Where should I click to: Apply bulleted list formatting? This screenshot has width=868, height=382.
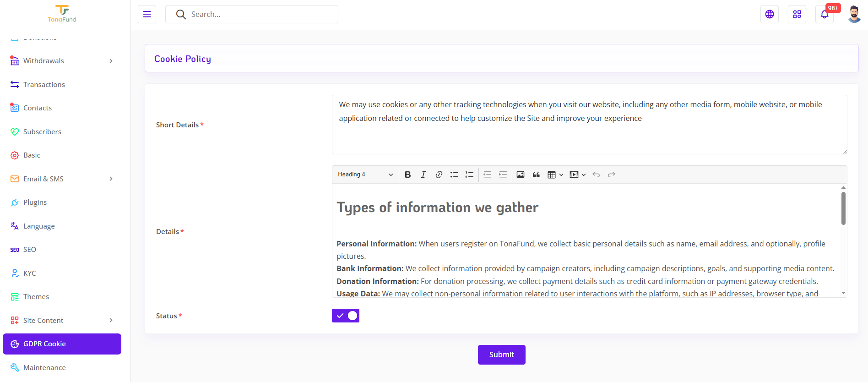tap(454, 175)
